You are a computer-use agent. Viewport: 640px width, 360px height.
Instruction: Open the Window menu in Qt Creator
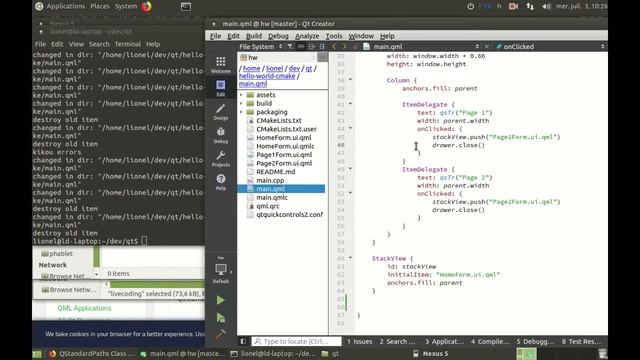coord(361,36)
